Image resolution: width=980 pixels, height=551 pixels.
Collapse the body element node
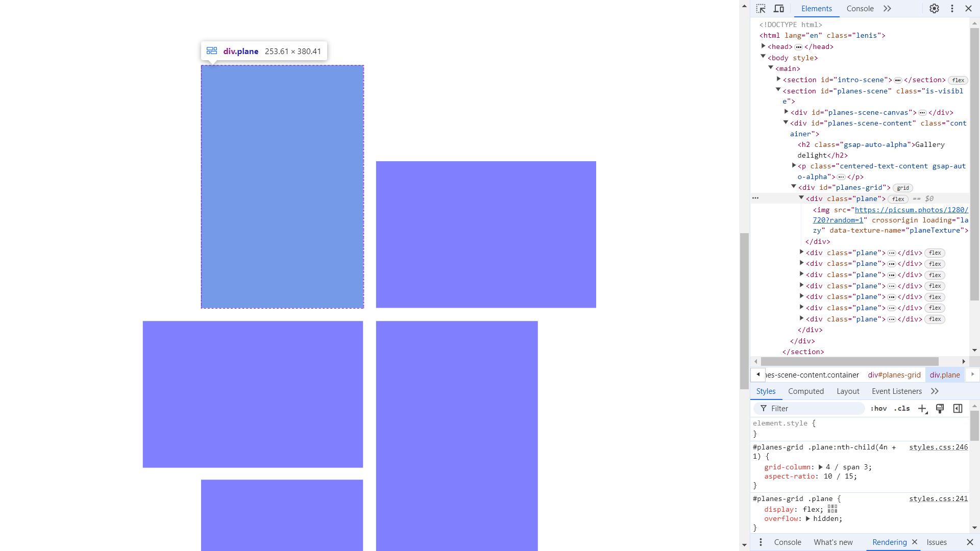(764, 57)
